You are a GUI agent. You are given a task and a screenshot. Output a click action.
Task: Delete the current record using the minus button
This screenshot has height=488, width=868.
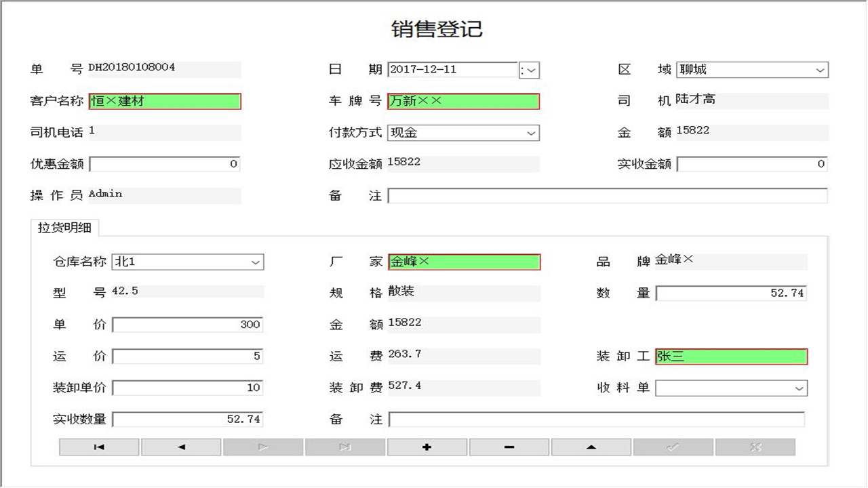(x=509, y=447)
